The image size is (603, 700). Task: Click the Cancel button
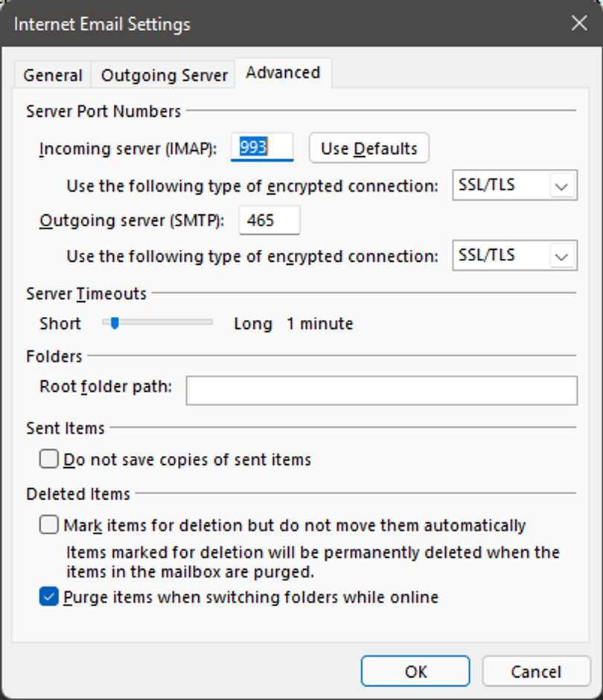coord(535,671)
